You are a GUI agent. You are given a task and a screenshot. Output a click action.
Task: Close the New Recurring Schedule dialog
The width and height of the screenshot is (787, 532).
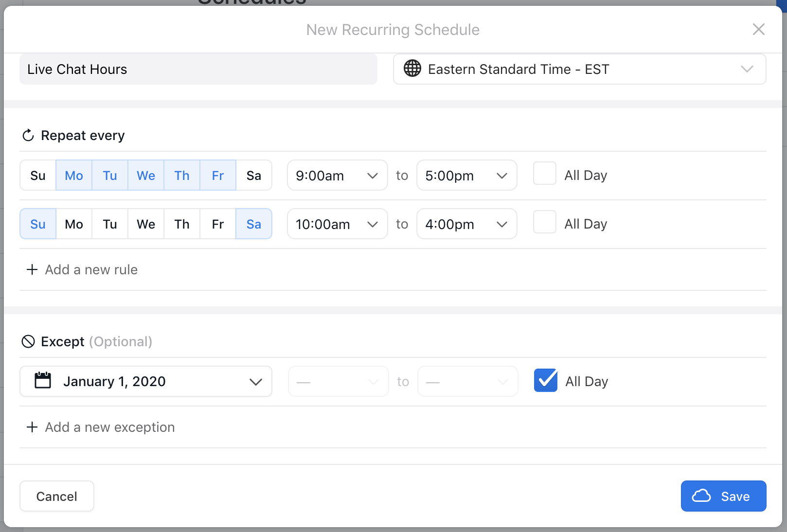click(x=758, y=29)
